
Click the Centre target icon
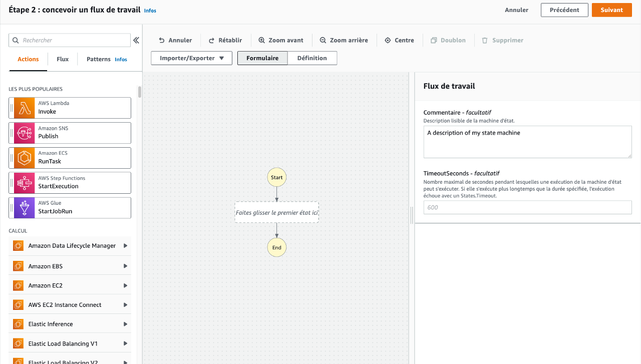coord(388,40)
